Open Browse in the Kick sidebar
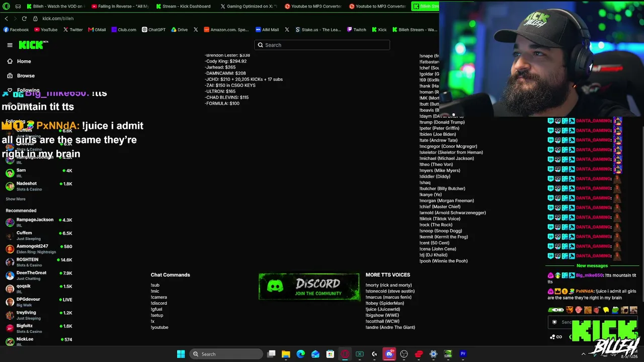Viewport: 644px width, 362px height. click(21, 76)
